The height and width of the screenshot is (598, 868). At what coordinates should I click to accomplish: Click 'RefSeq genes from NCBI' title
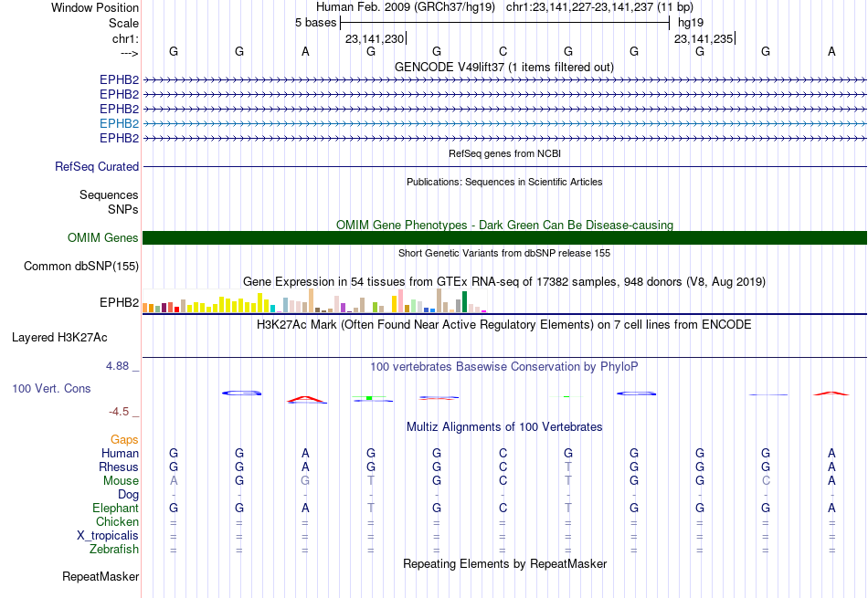click(x=504, y=153)
